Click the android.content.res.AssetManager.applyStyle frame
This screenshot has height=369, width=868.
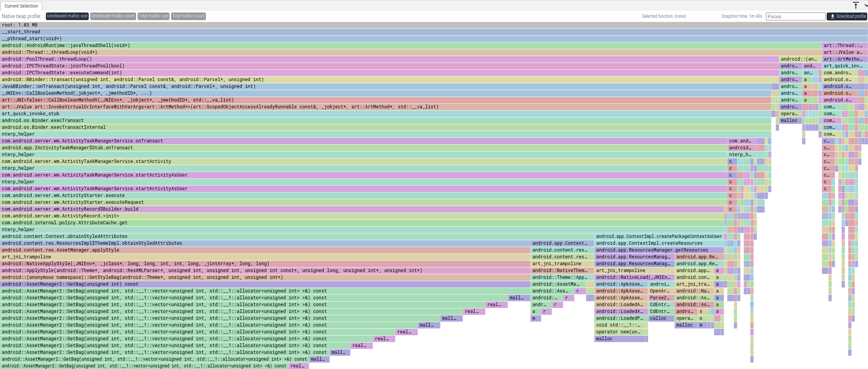152,250
